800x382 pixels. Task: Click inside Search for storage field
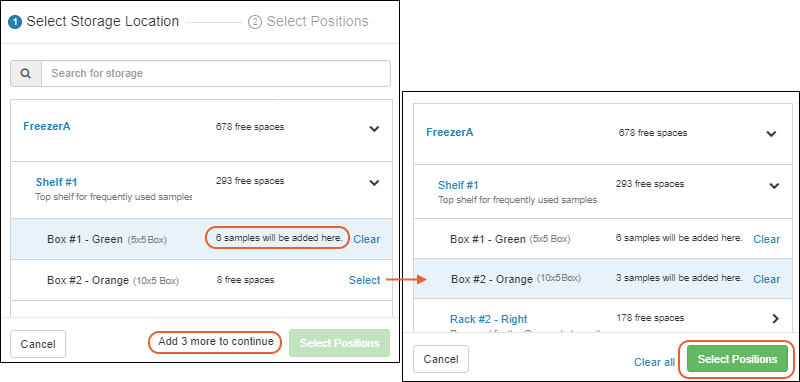click(x=216, y=73)
